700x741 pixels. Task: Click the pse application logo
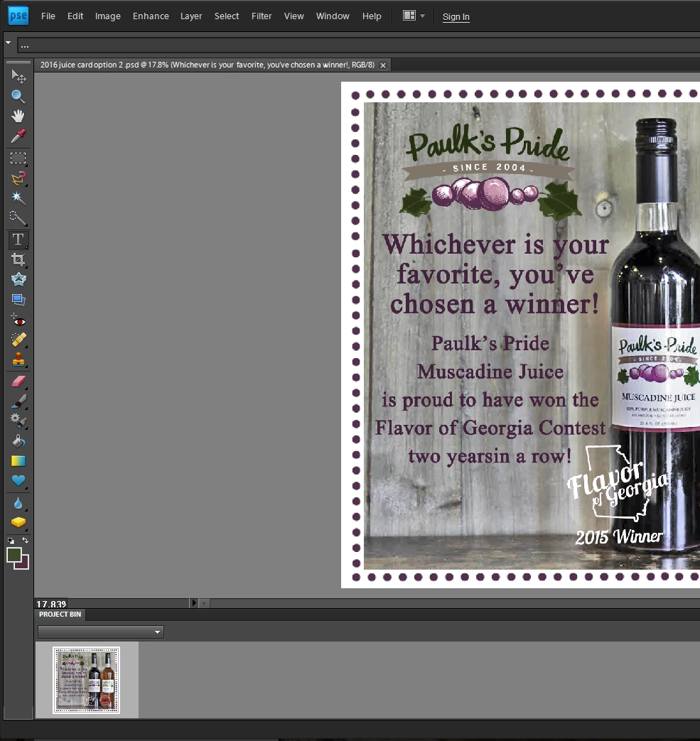[x=18, y=16]
